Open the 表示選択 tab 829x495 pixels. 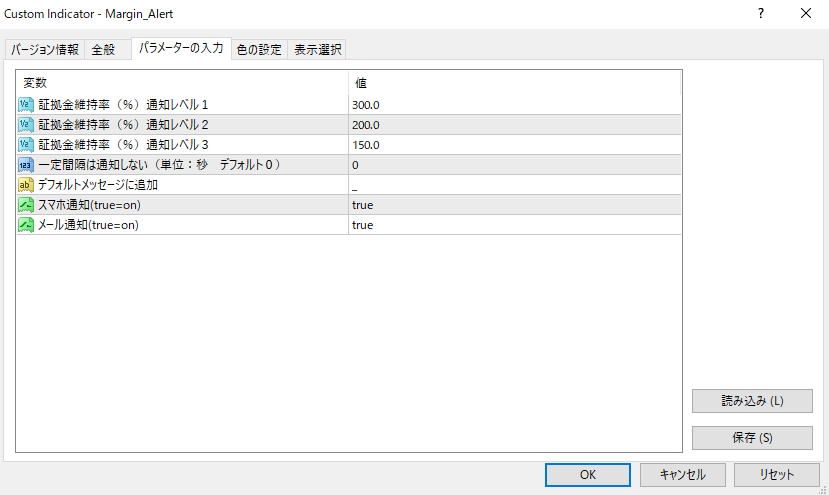pos(318,49)
